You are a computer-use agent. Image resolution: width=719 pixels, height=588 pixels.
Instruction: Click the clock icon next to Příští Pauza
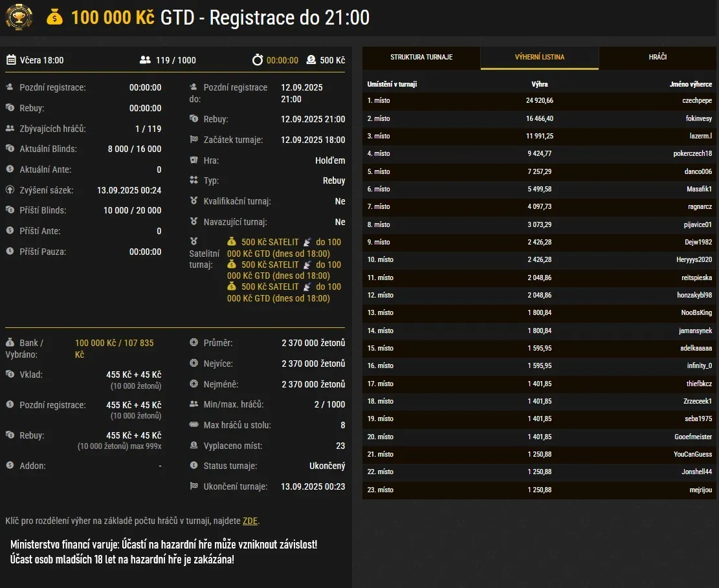10,252
